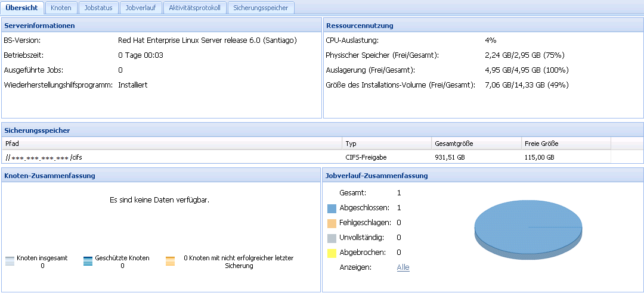The image size is (644, 296).
Task: Switch to the Knoten tab
Action: pos(61,8)
